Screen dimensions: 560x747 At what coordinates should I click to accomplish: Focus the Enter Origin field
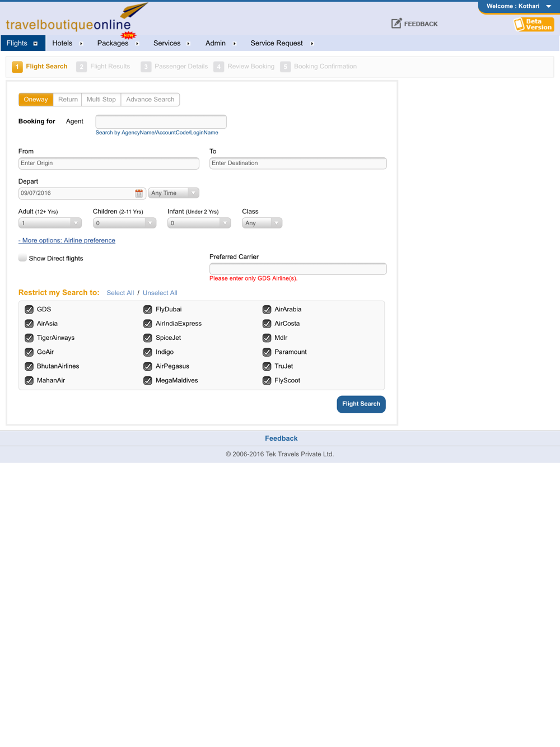point(109,164)
